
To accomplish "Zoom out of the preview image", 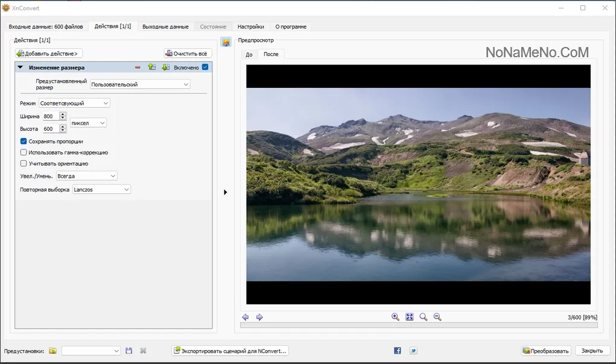I will 437,316.
